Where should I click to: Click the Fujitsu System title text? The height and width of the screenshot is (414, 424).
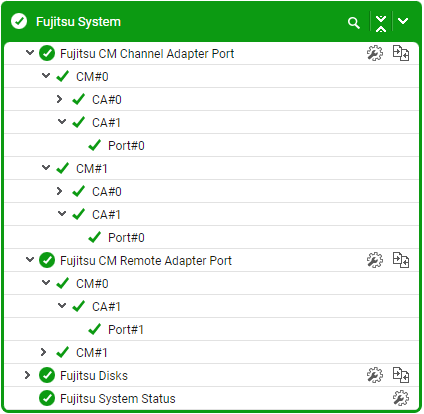click(78, 22)
